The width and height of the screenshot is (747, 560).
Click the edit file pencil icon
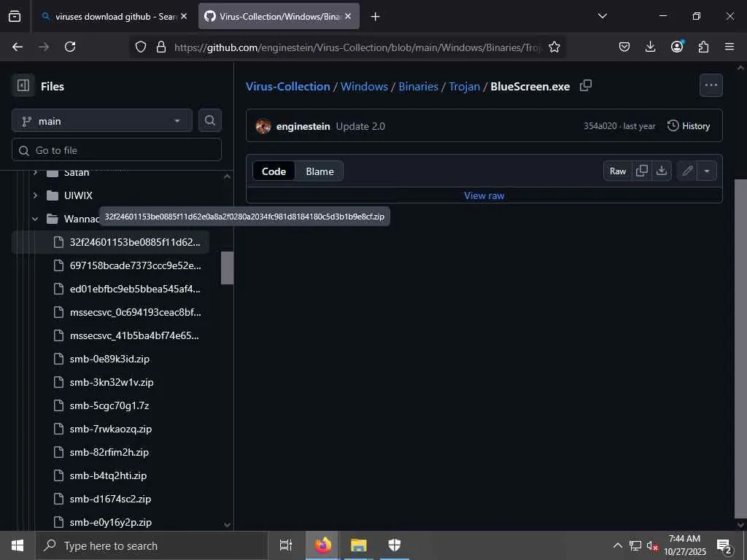click(687, 171)
